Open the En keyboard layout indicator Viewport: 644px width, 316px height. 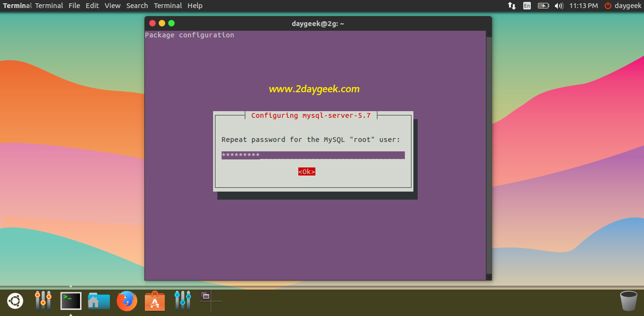527,6
